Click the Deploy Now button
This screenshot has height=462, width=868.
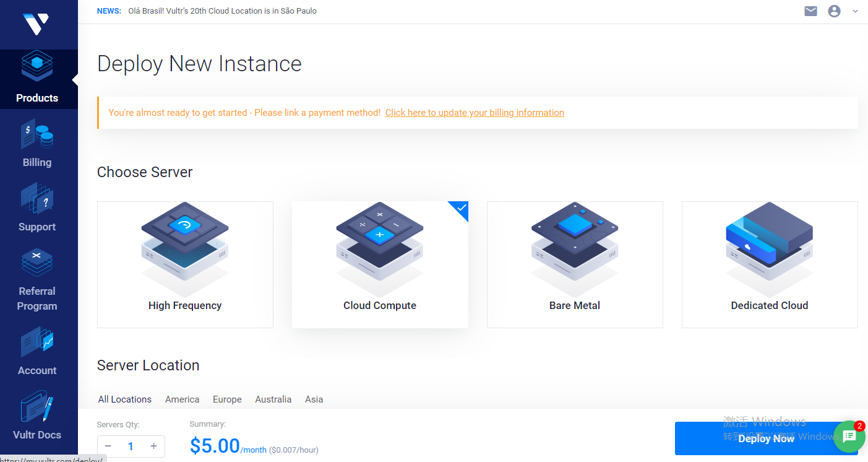pyautogui.click(x=766, y=438)
